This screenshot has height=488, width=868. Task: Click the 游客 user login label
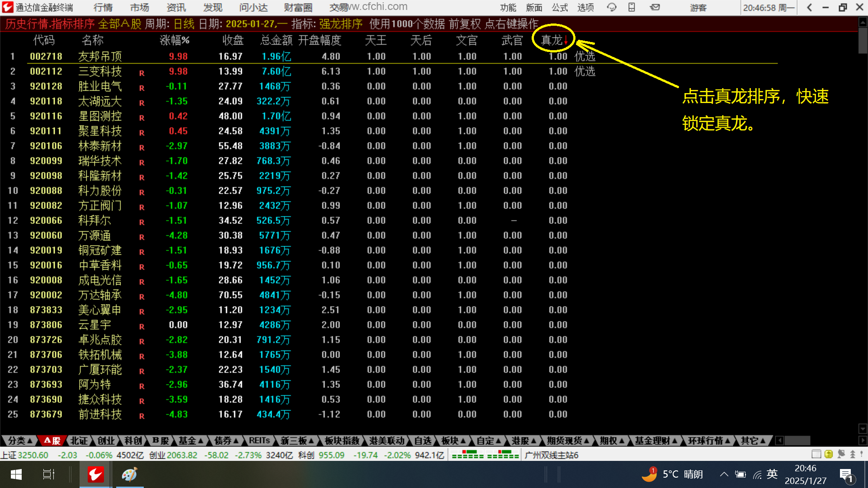pos(698,7)
